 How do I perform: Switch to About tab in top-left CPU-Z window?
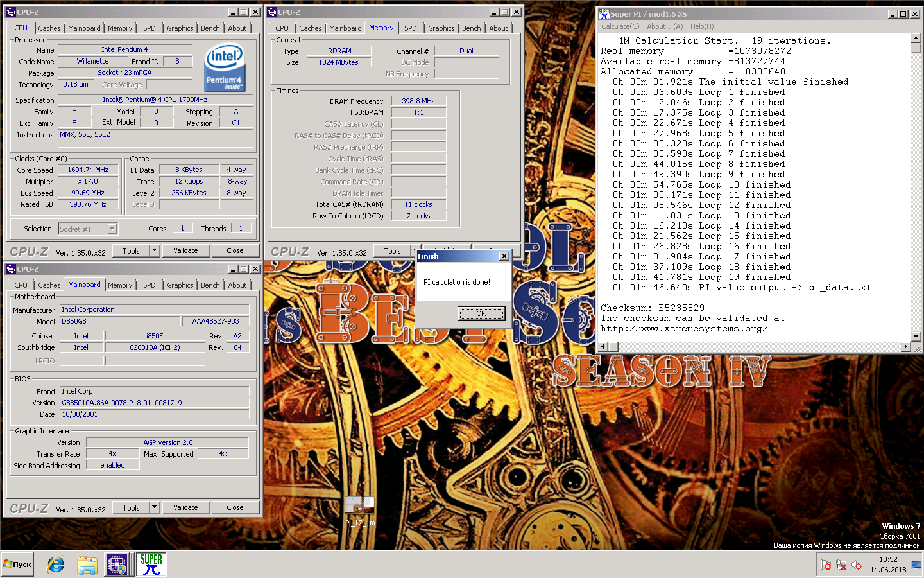pyautogui.click(x=237, y=28)
